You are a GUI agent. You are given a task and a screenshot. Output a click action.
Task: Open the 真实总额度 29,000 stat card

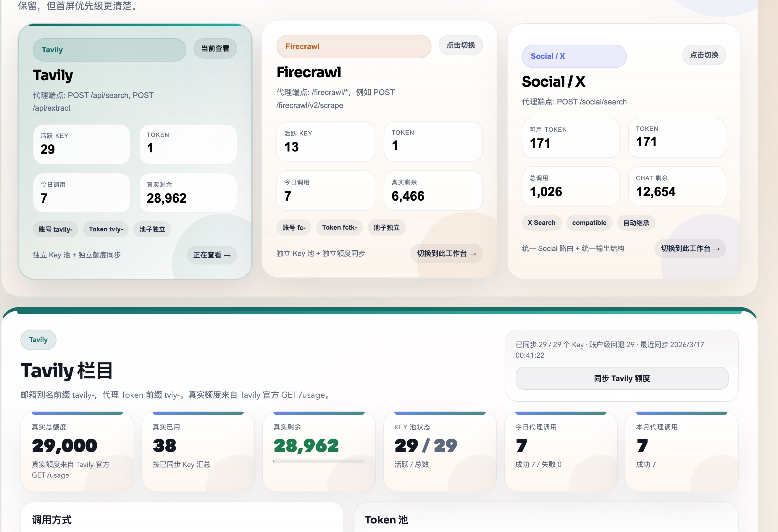click(77, 451)
